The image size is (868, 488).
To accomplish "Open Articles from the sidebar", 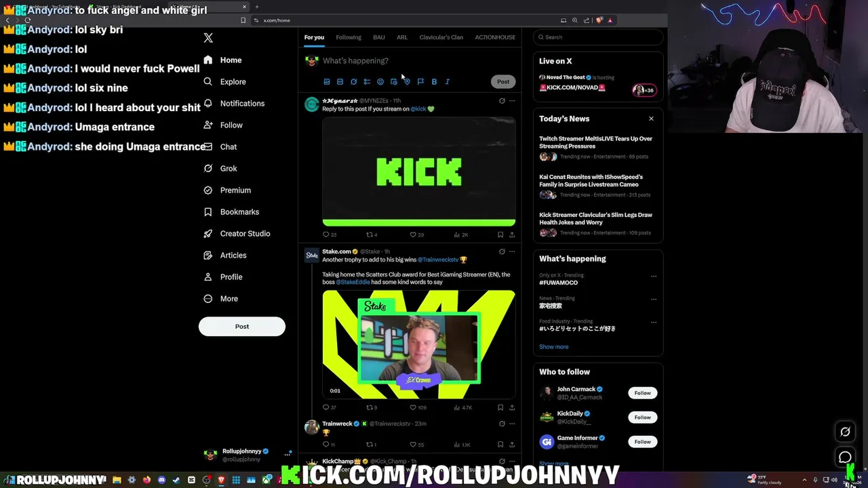I will coord(224,255).
